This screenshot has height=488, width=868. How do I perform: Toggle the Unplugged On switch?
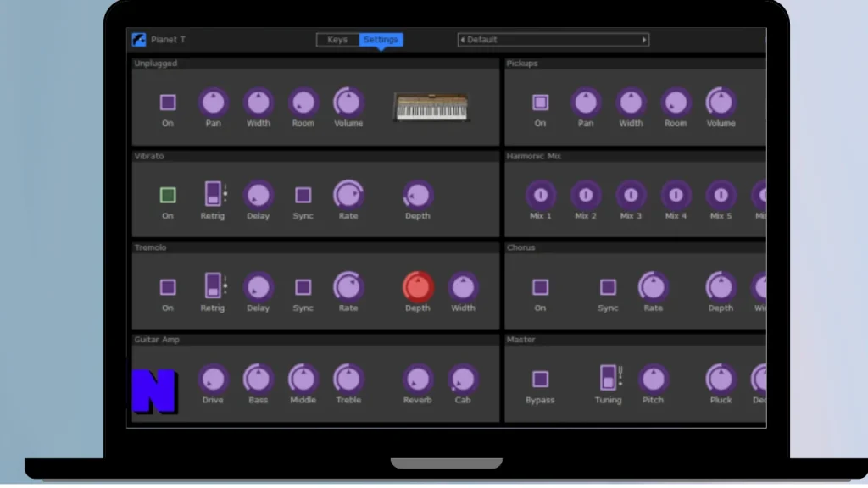click(x=168, y=103)
